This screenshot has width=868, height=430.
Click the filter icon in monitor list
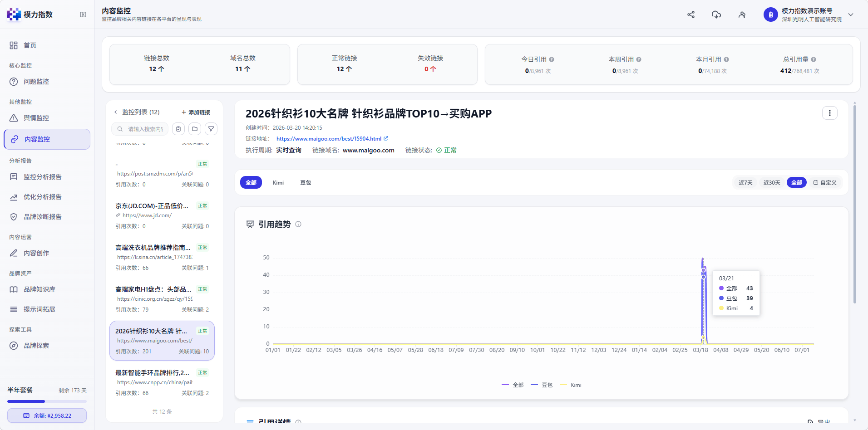click(211, 129)
